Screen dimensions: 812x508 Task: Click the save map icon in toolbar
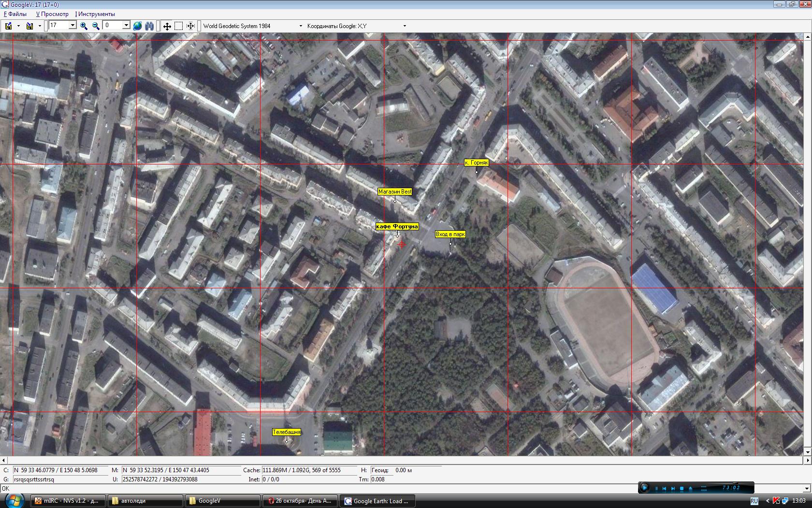pos(8,26)
